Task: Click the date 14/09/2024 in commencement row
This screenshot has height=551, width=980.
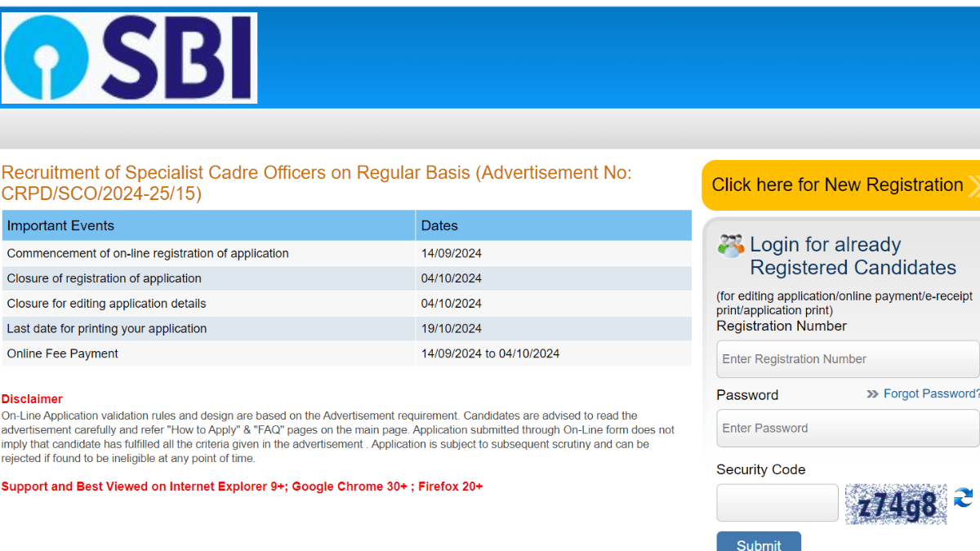Action: [452, 253]
